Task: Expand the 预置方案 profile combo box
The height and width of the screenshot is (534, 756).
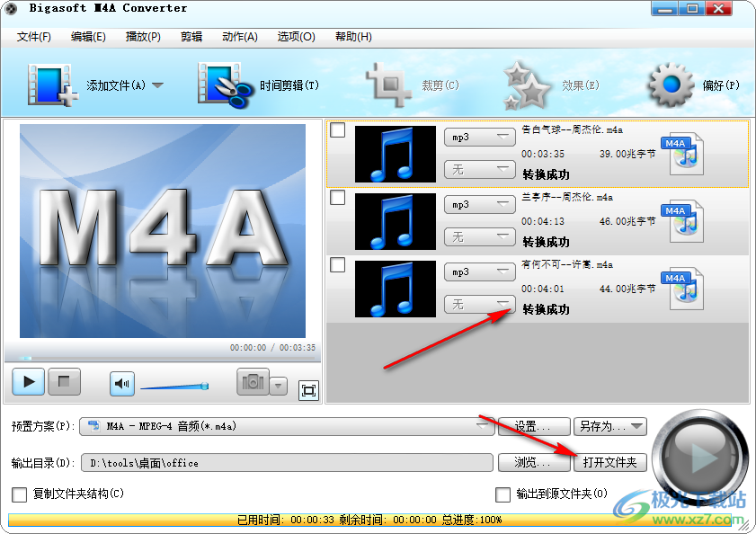Action: pos(287,426)
